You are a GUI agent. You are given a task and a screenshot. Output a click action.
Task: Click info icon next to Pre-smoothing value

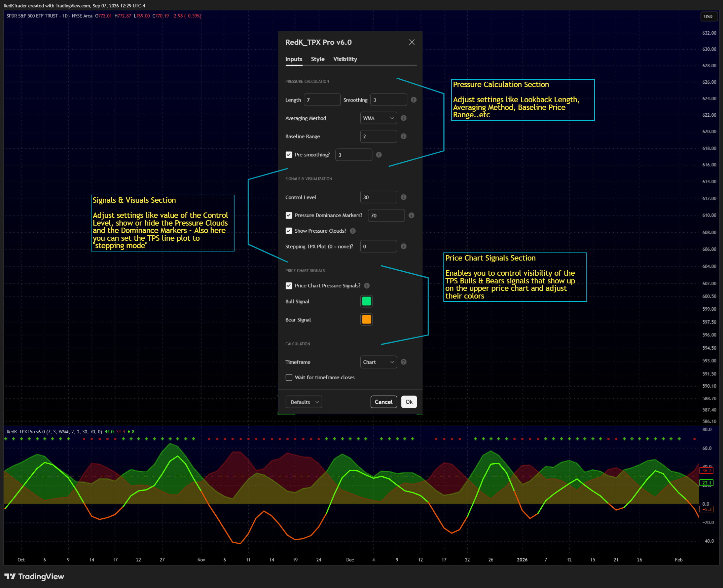tap(378, 155)
